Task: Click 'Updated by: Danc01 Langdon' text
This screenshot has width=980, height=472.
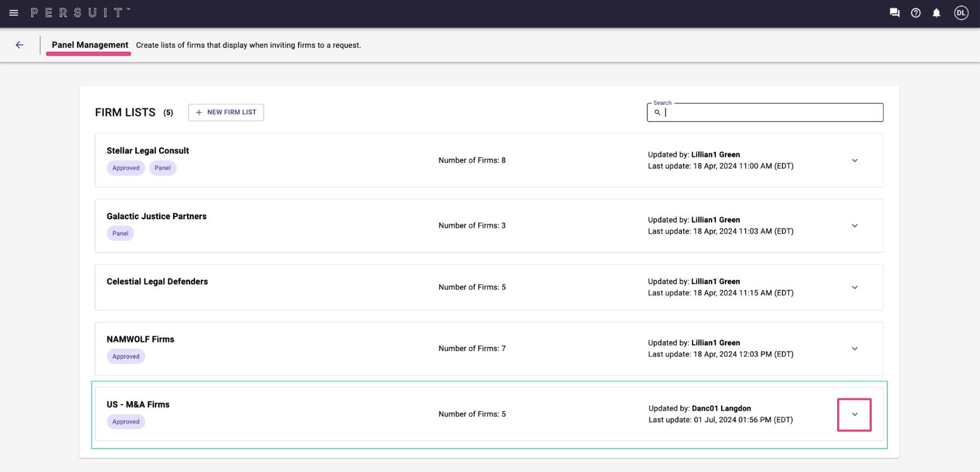Action: (x=700, y=408)
